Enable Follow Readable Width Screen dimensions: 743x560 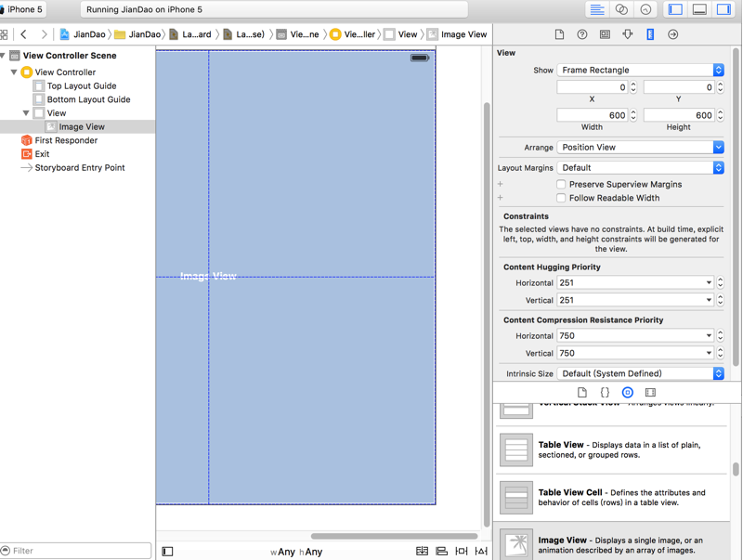[561, 198]
